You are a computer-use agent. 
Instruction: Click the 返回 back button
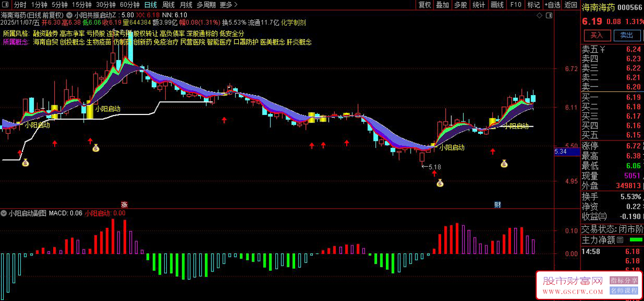coord(570,5)
